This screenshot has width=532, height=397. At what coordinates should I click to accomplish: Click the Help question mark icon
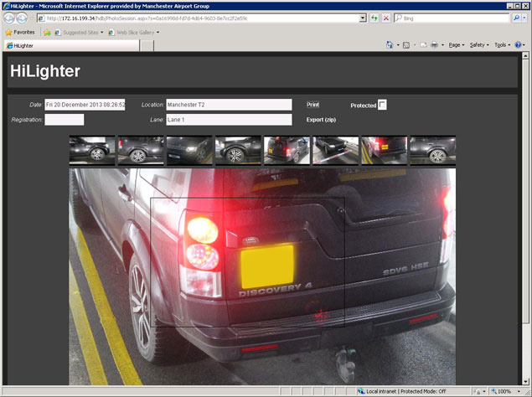coord(518,45)
